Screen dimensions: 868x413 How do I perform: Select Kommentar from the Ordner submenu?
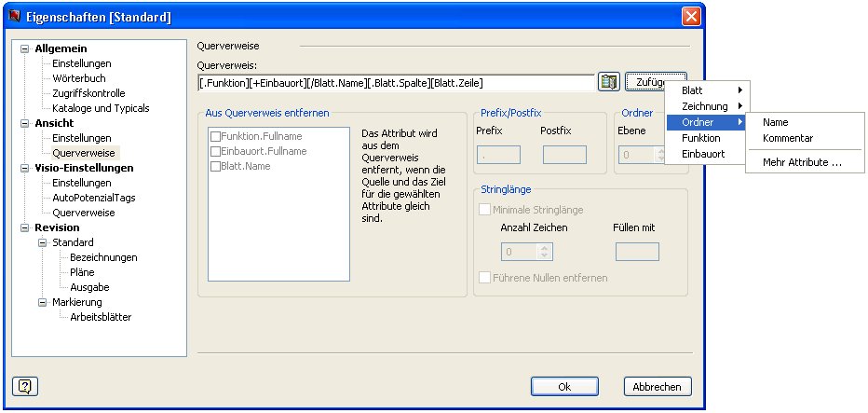[788, 138]
